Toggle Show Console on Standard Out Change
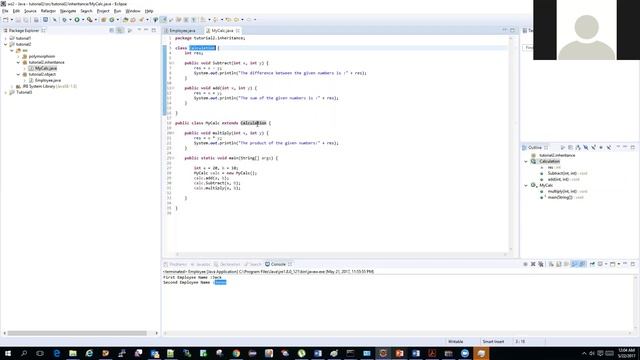This screenshot has height=360, width=640. (x=574, y=264)
